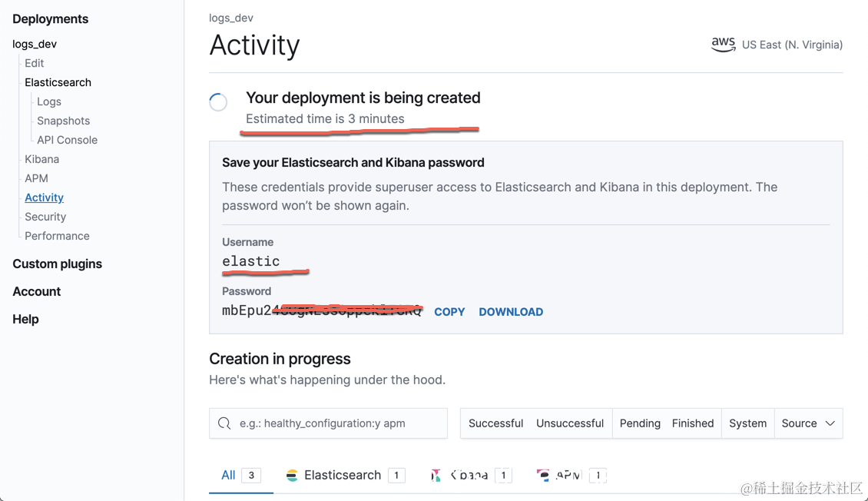
Task: Toggle the Finished filter
Action: pyautogui.click(x=693, y=423)
